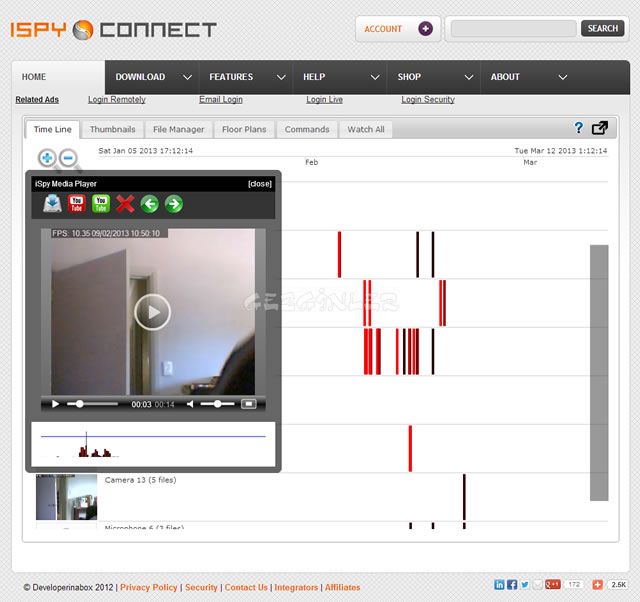Start playback with the small play button
The width and height of the screenshot is (640, 602).
55,404
